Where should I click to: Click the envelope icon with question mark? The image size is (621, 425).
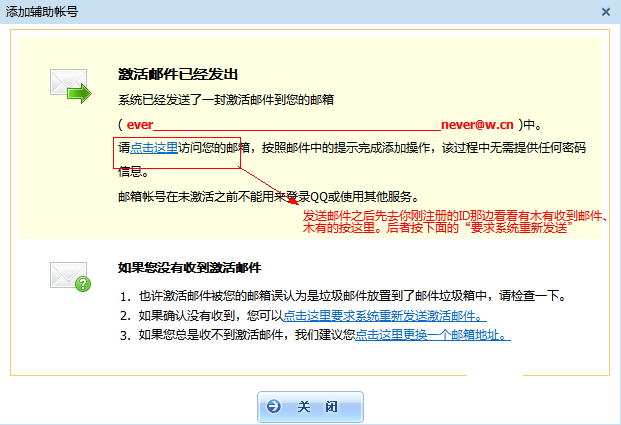[70, 276]
